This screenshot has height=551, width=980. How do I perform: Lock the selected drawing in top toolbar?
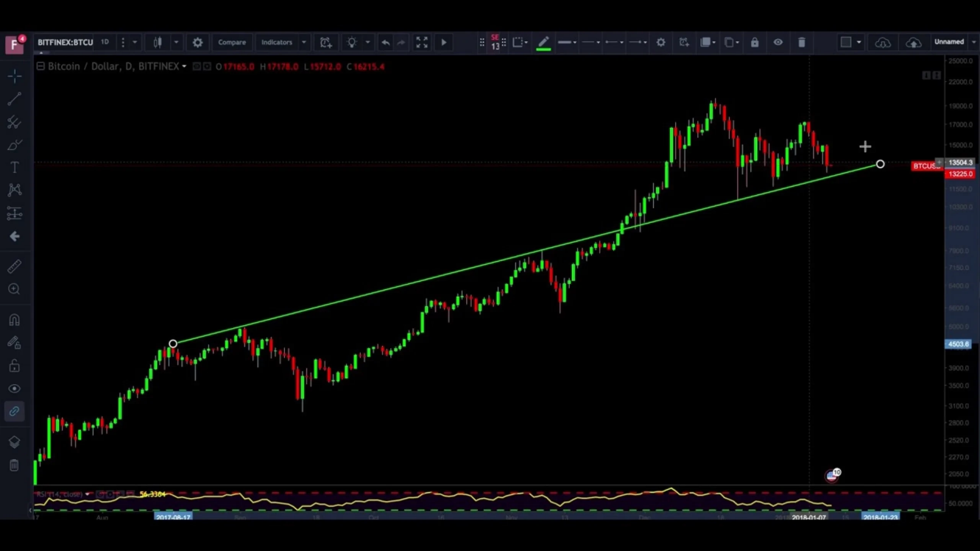click(x=755, y=43)
